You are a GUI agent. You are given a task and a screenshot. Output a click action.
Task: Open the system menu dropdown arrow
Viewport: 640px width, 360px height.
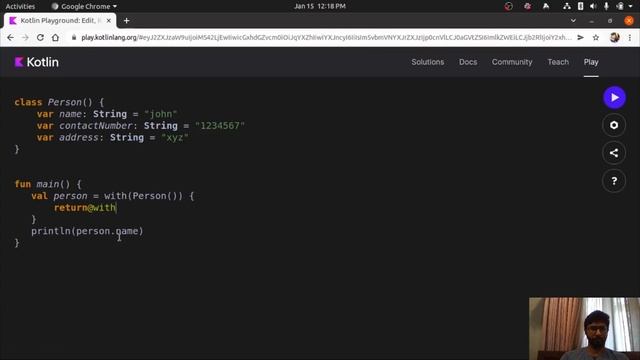coord(630,6)
